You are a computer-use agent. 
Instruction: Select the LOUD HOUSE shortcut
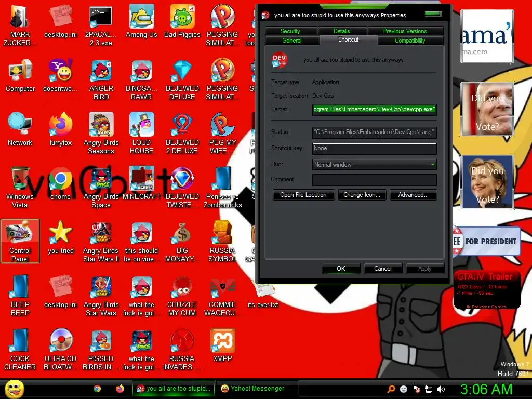(141, 134)
